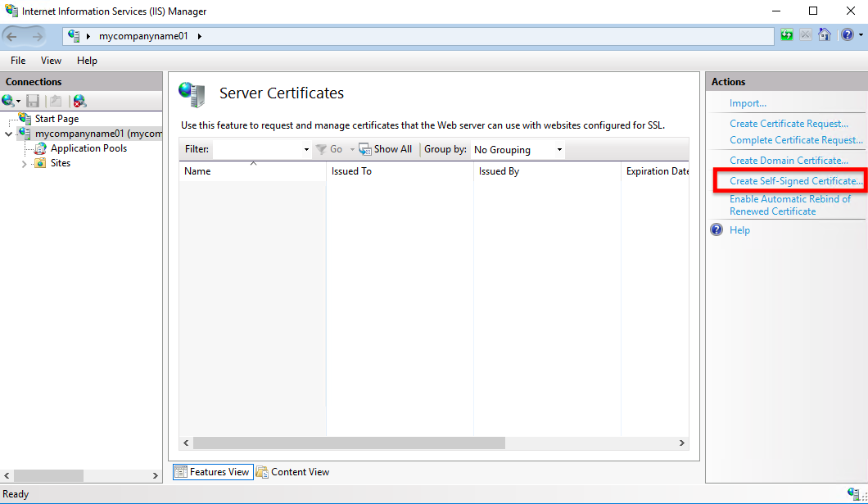The height and width of the screenshot is (504, 868).
Task: Click the Application Pools icon
Action: point(40,148)
